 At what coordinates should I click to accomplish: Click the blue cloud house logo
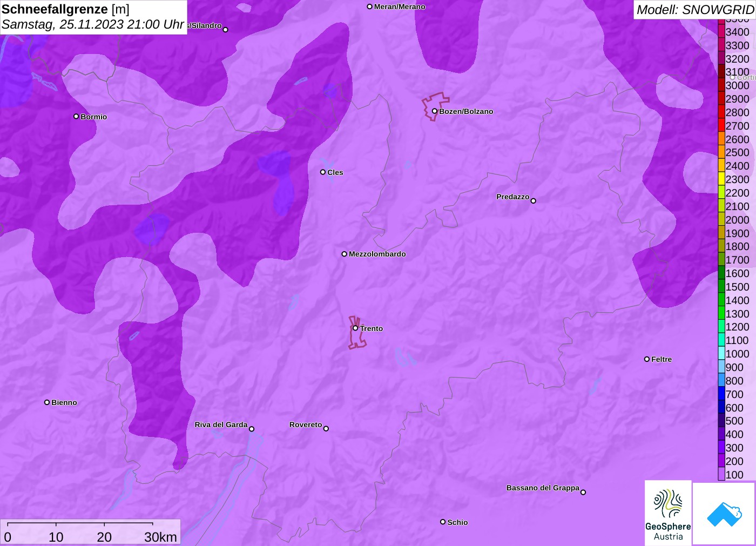(724, 514)
